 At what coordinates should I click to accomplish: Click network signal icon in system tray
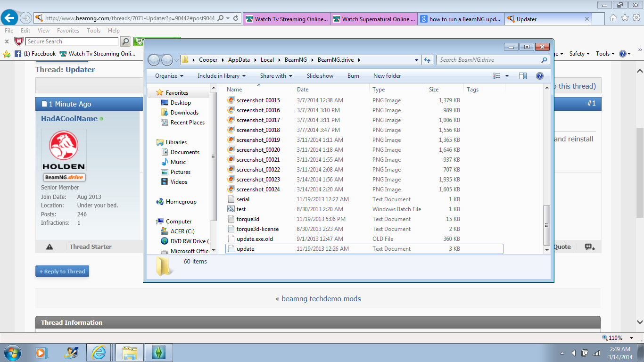[x=596, y=353]
